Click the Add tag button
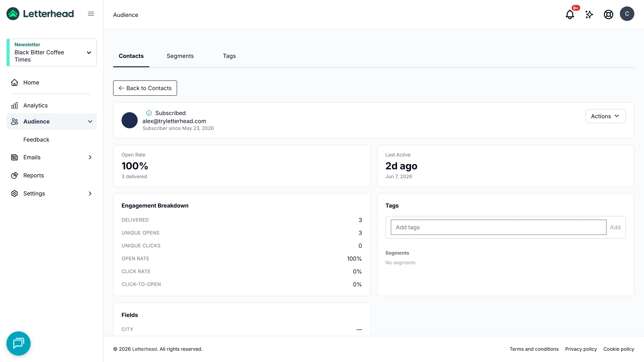The height and width of the screenshot is (362, 644). click(x=615, y=227)
